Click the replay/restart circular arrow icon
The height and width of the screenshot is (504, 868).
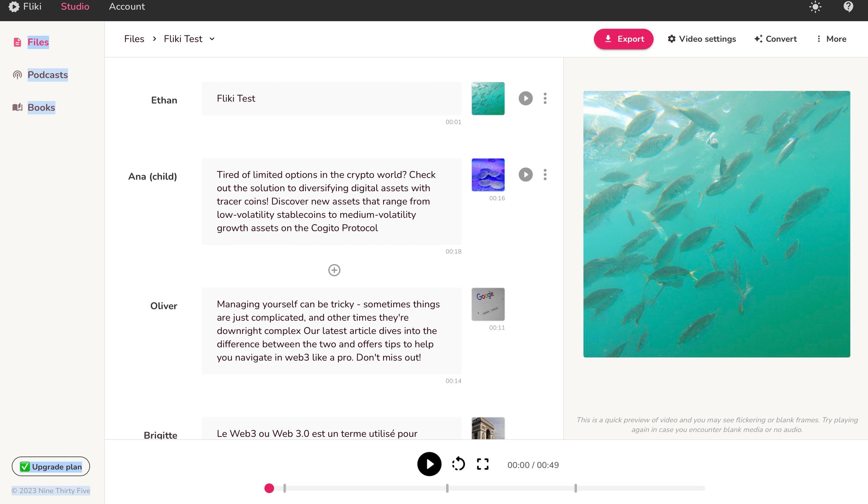pyautogui.click(x=458, y=464)
